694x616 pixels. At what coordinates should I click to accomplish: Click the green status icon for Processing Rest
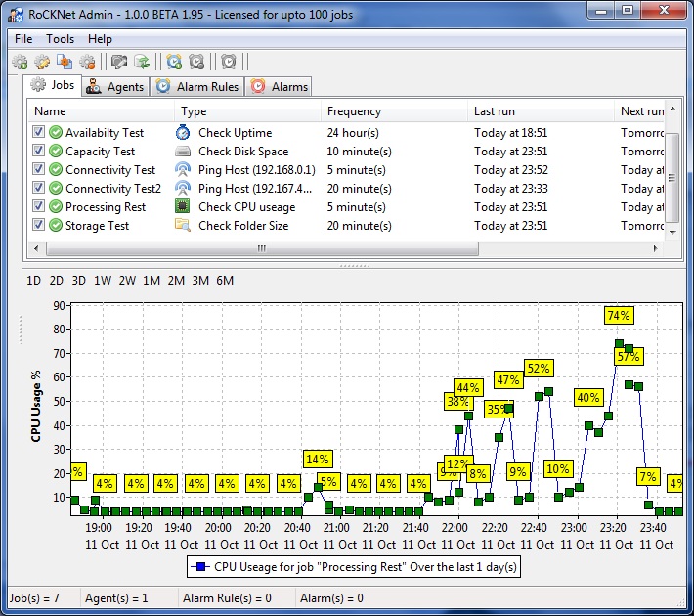pos(56,207)
